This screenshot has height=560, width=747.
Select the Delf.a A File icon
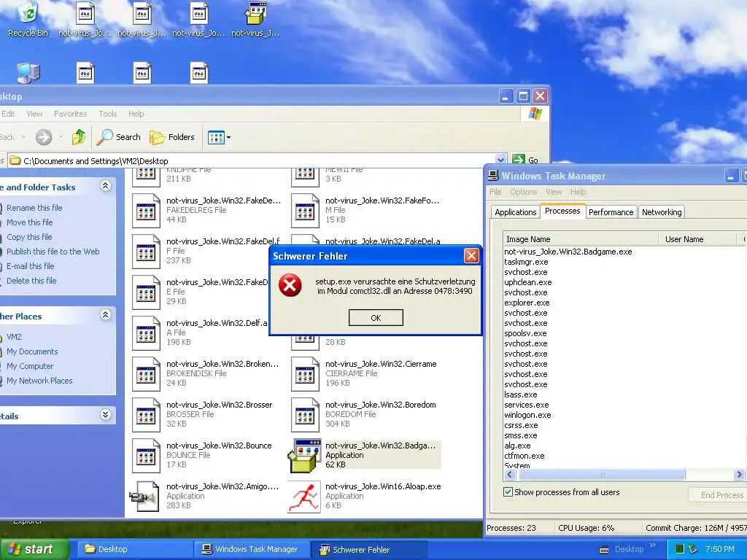pyautogui.click(x=146, y=333)
